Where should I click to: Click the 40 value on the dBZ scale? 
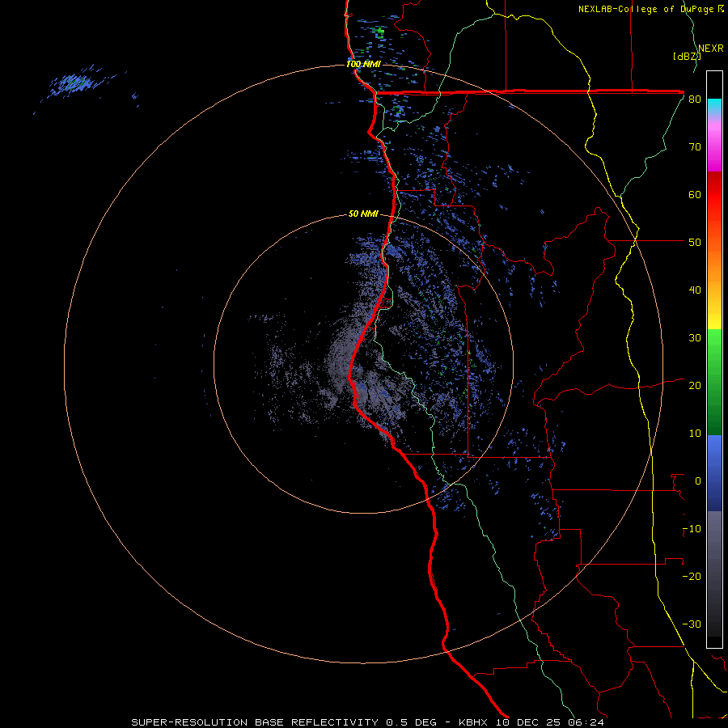tap(695, 290)
